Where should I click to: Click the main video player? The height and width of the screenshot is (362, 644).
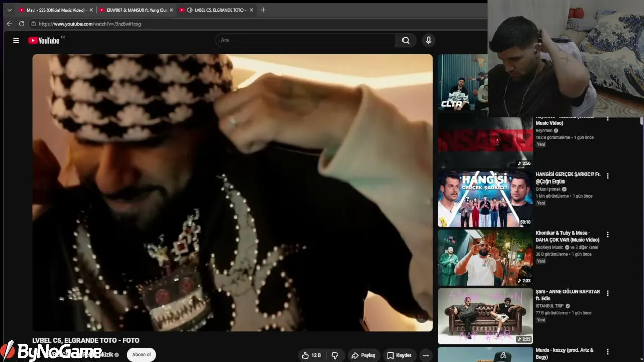[232, 193]
